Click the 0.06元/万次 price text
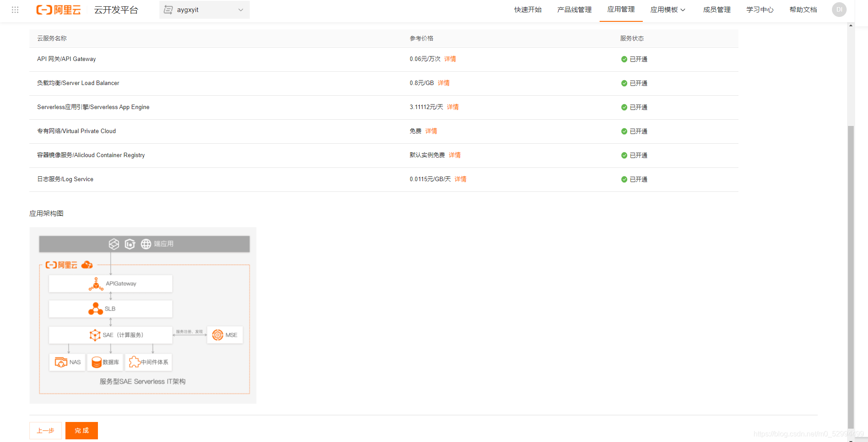Image resolution: width=868 pixels, height=442 pixels. [425, 59]
